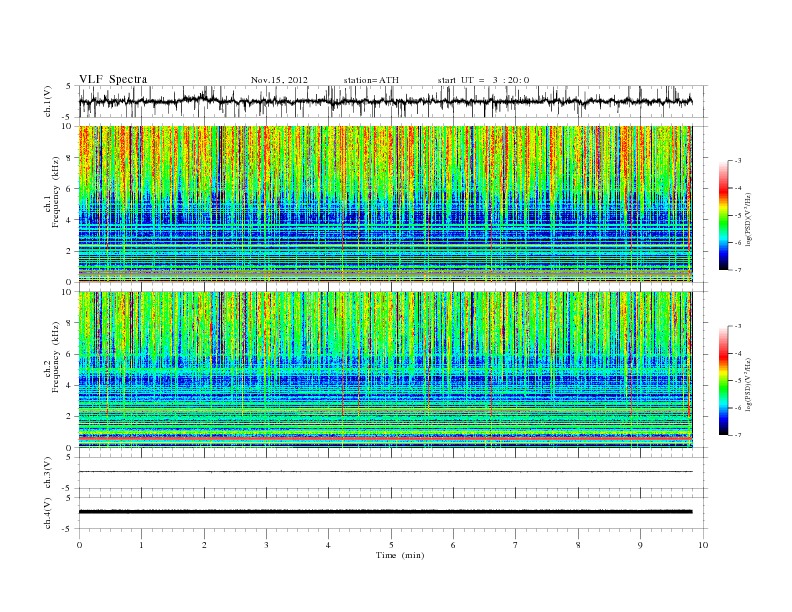Image resolution: width=792 pixels, height=612 pixels.
Task: Click the color scale bar beside ch.1 spectrogram
Action: point(723,215)
